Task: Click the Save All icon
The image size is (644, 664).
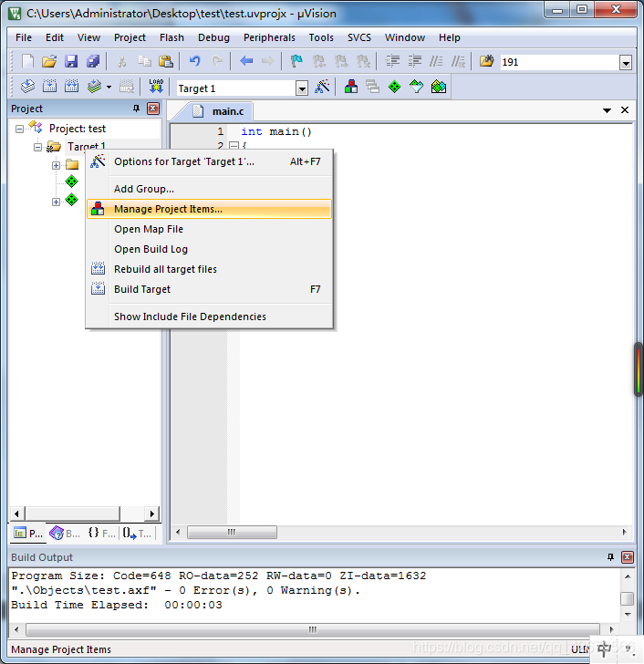Action: point(93,62)
